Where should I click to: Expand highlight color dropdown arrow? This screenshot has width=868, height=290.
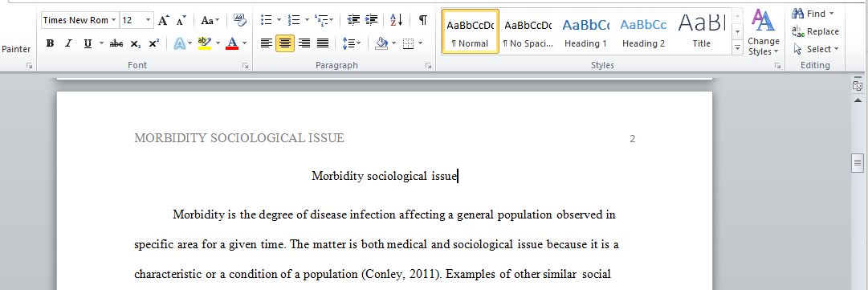coord(218,43)
